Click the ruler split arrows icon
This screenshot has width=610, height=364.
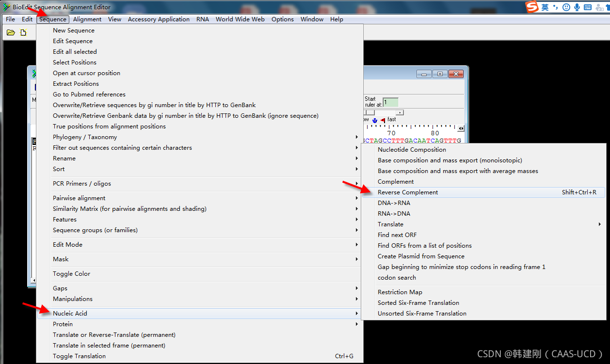461,128
